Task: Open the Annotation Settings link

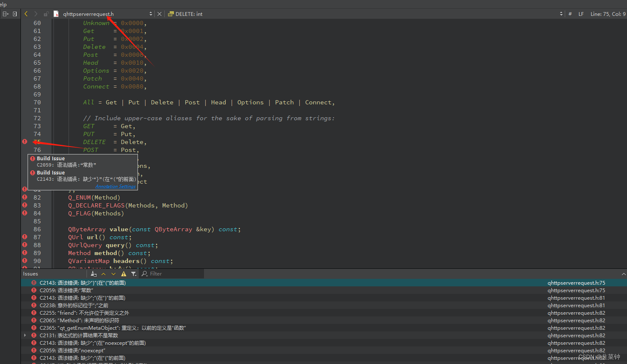Action: (x=115, y=186)
